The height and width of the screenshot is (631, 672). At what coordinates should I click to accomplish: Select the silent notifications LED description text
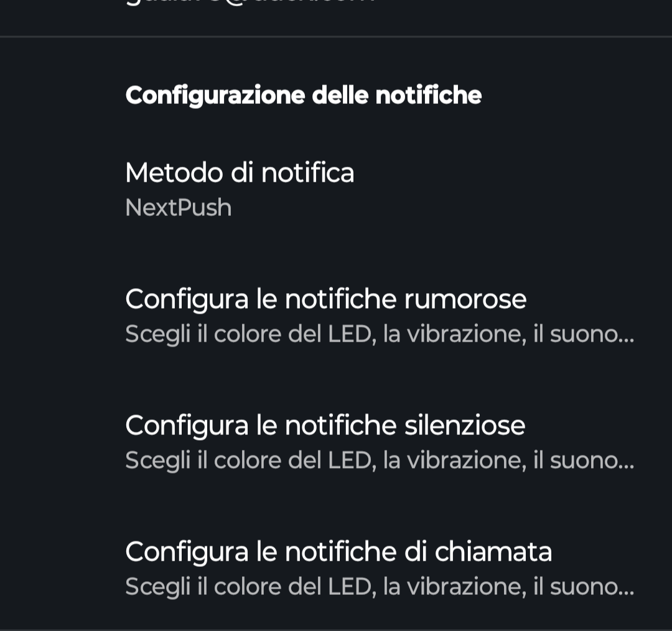pos(380,460)
